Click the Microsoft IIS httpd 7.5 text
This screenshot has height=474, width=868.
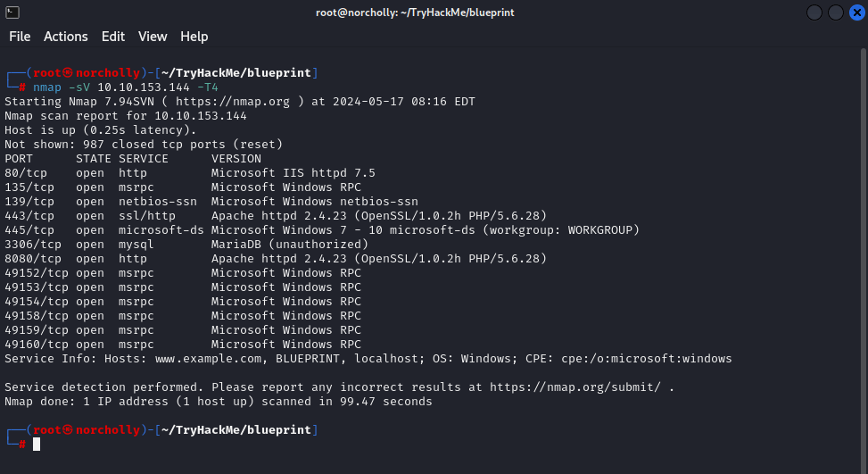293,172
